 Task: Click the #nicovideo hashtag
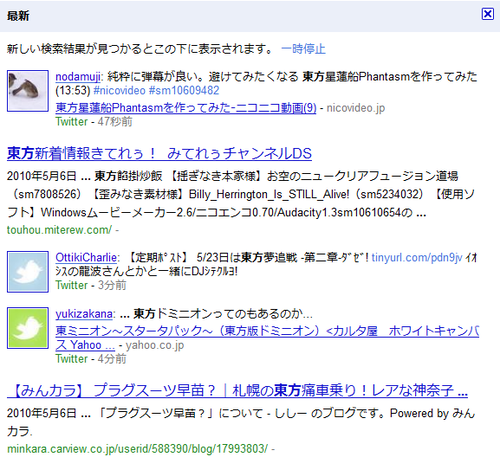click(119, 90)
